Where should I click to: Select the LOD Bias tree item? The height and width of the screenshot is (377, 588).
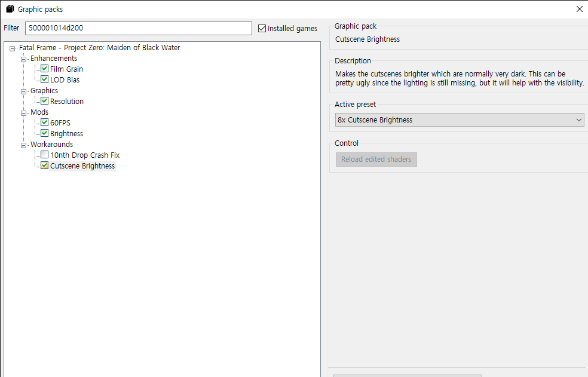(65, 80)
